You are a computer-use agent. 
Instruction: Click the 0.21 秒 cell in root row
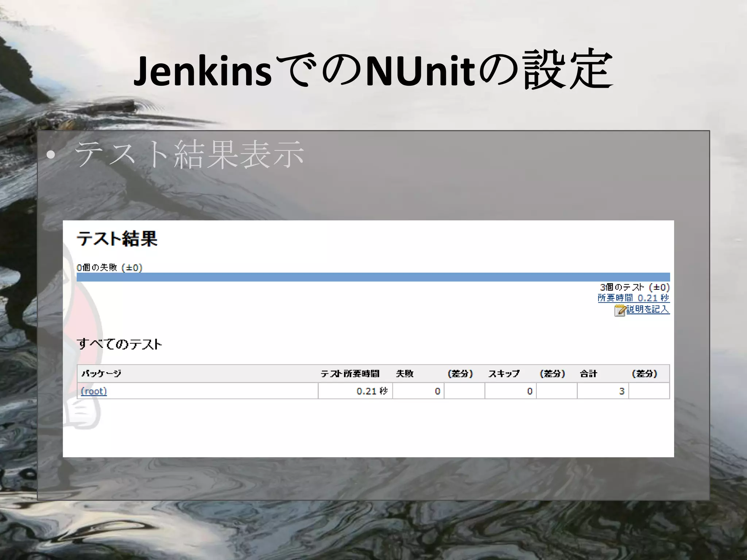point(355,391)
